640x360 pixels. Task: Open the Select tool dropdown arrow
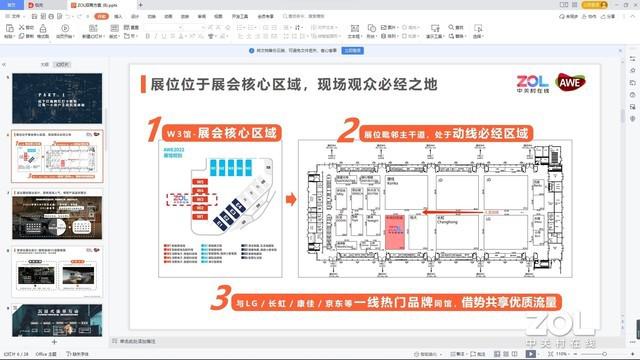click(x=483, y=37)
